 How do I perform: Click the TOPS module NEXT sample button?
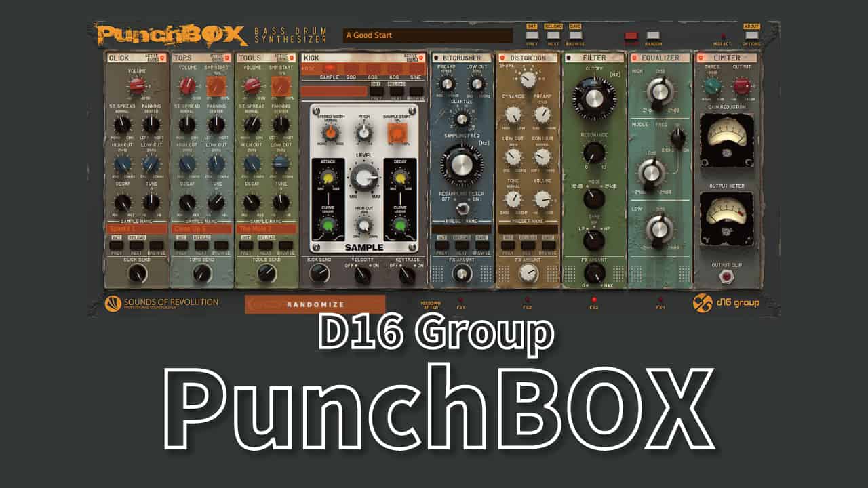[201, 246]
